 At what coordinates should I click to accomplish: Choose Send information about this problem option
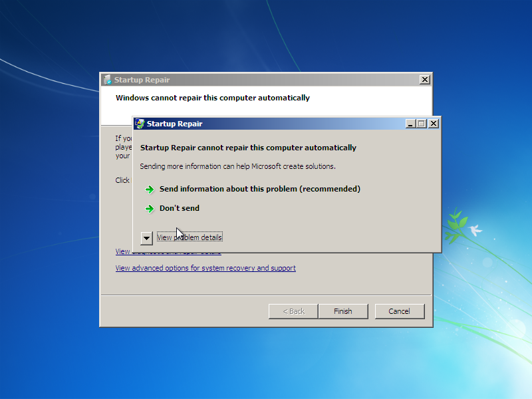(x=260, y=189)
